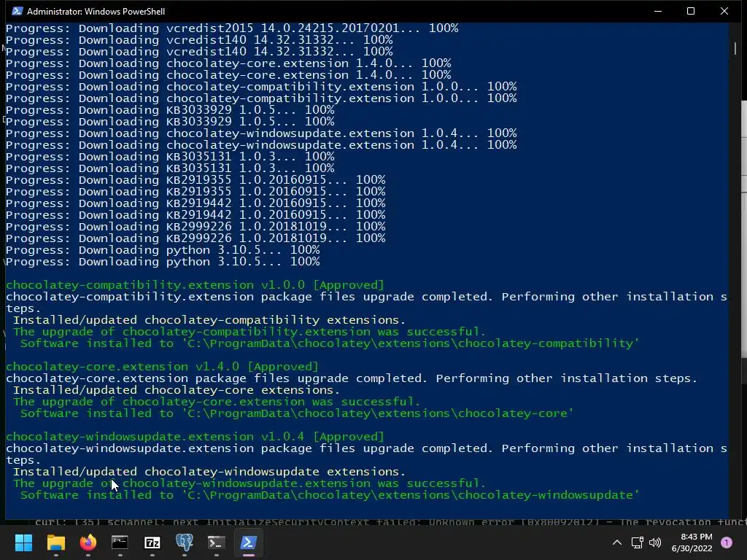Show hidden system tray icons

[x=617, y=542]
